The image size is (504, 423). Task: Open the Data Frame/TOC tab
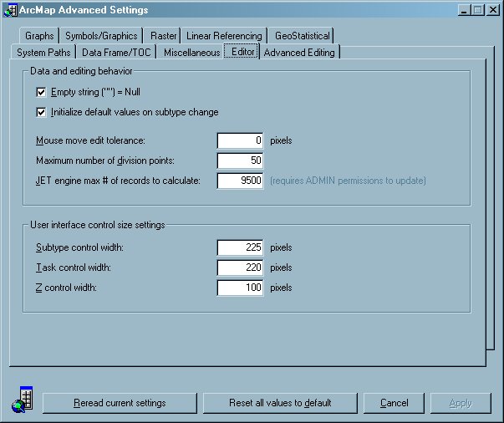click(116, 53)
